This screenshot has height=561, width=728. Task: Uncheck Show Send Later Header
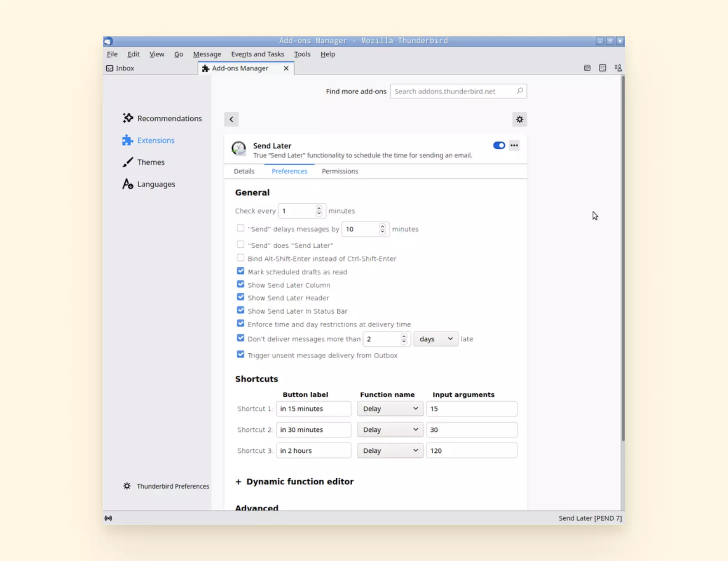[x=241, y=297]
